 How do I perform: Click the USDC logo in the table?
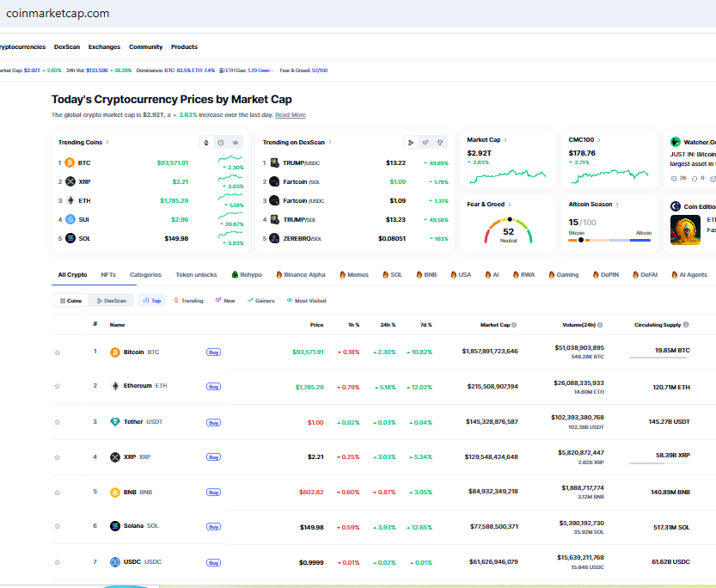115,562
